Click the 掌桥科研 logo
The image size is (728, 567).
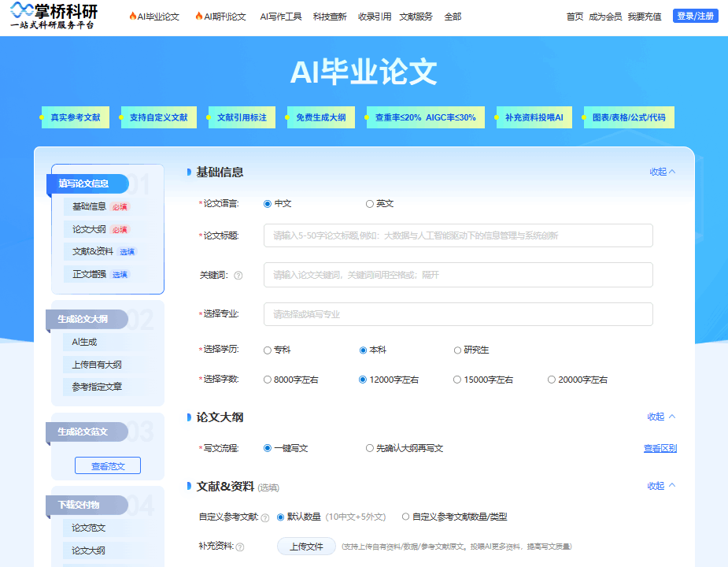click(54, 16)
